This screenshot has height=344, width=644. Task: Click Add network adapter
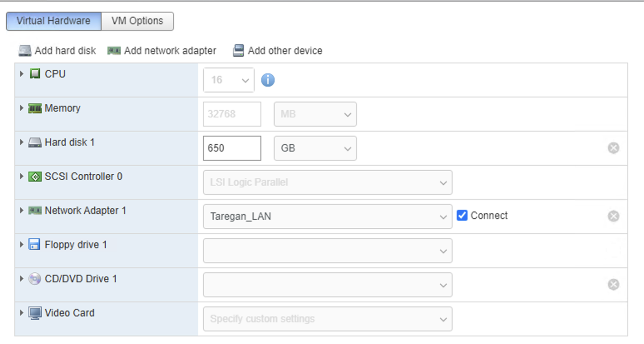(x=114, y=50)
